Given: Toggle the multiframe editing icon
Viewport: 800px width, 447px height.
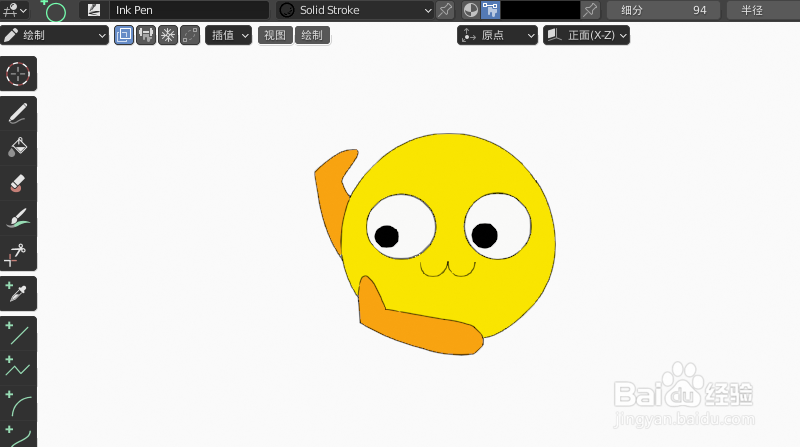Looking at the screenshot, I should (x=190, y=35).
